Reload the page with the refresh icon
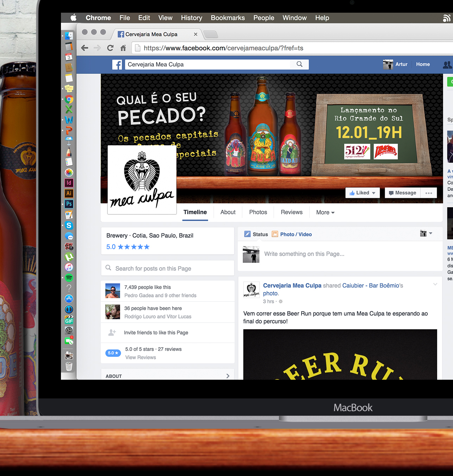The width and height of the screenshot is (453, 476). click(x=110, y=48)
